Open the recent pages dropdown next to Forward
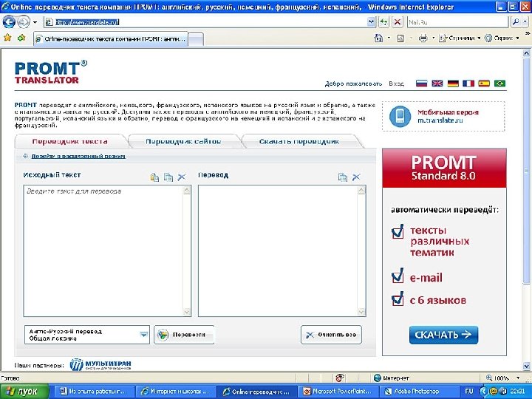Viewport: 532px width, 399px height. (35, 23)
